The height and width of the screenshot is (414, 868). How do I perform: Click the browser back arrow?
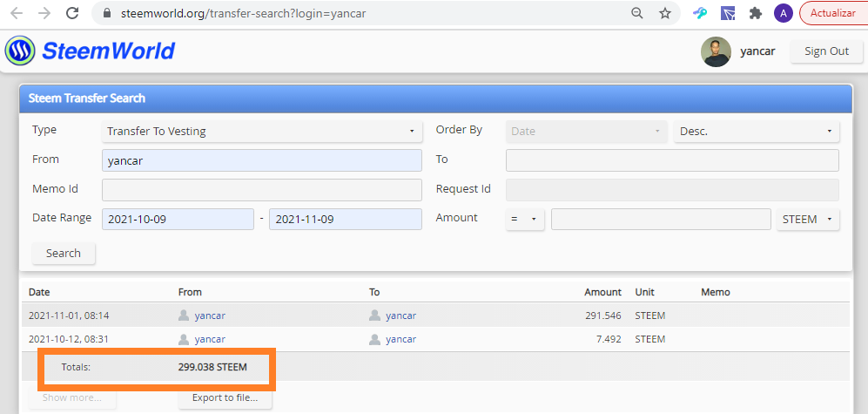[17, 13]
